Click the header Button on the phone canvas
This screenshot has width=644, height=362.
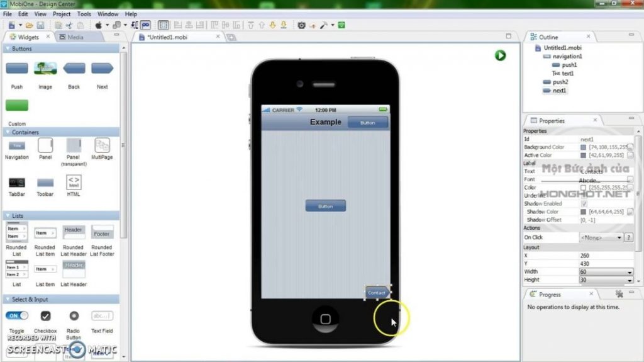tap(367, 123)
